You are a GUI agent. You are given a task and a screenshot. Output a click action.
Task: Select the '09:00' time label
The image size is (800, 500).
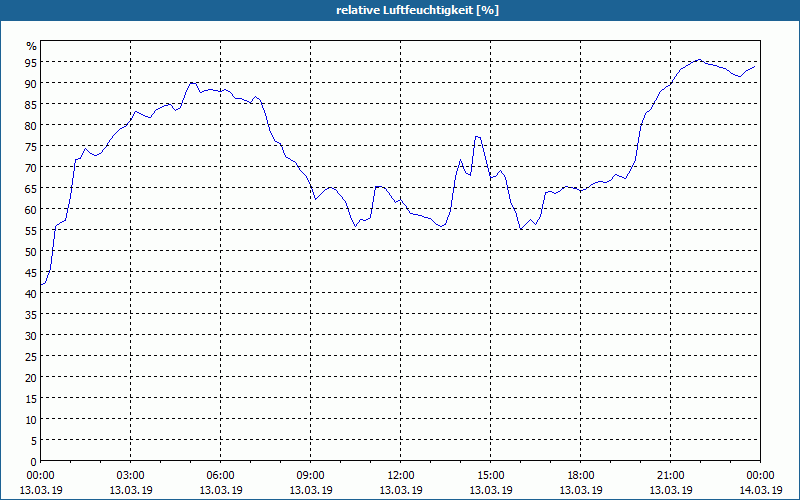point(311,476)
